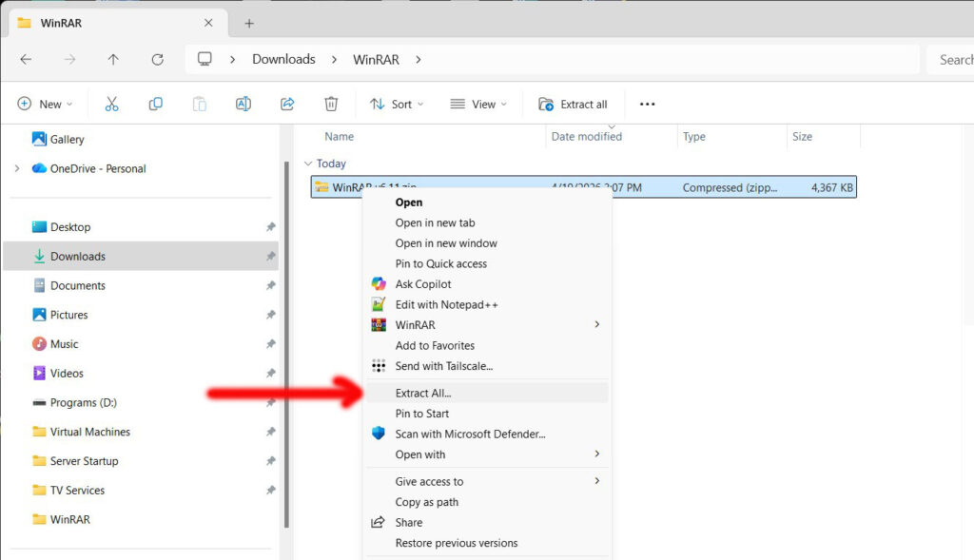Click the Extract all toolbar button
The width and height of the screenshot is (974, 560).
click(x=573, y=104)
